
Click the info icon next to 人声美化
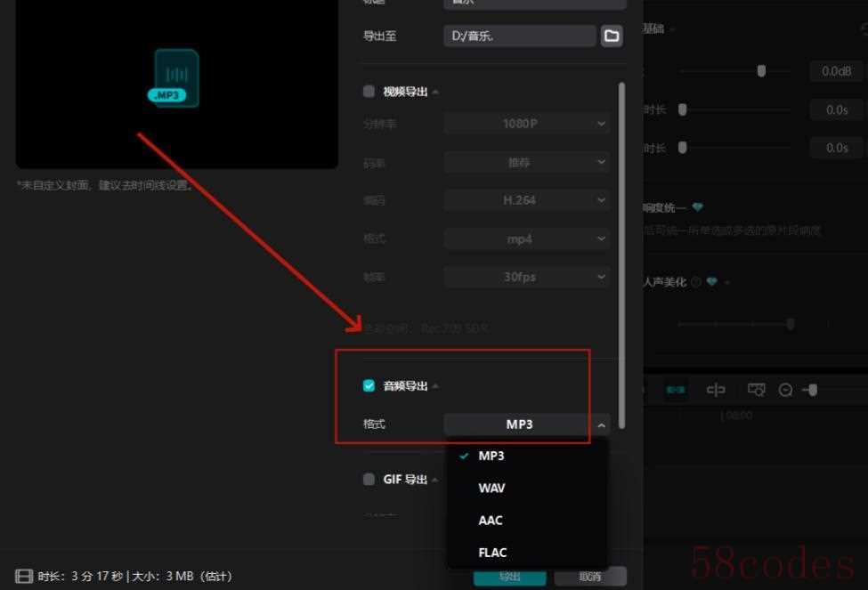click(x=696, y=282)
